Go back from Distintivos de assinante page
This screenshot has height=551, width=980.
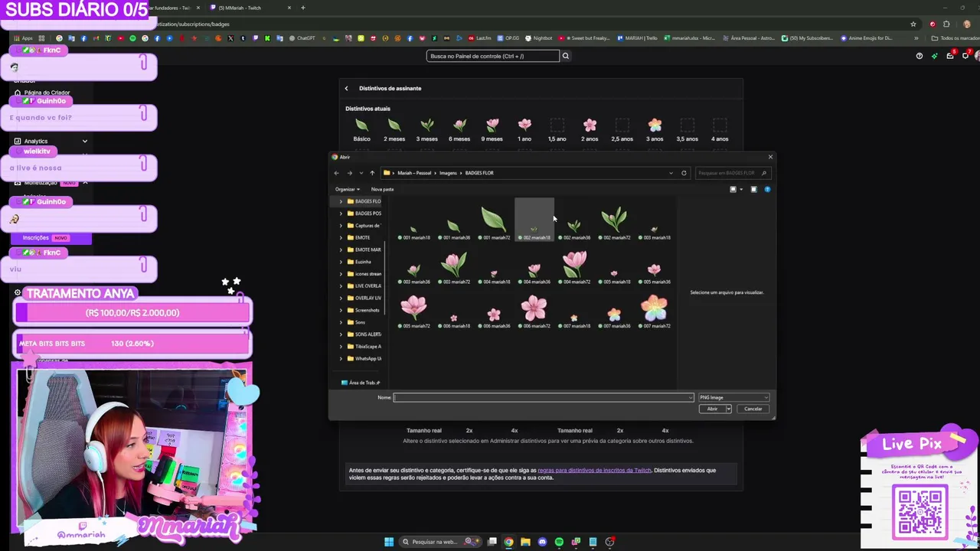(x=346, y=88)
